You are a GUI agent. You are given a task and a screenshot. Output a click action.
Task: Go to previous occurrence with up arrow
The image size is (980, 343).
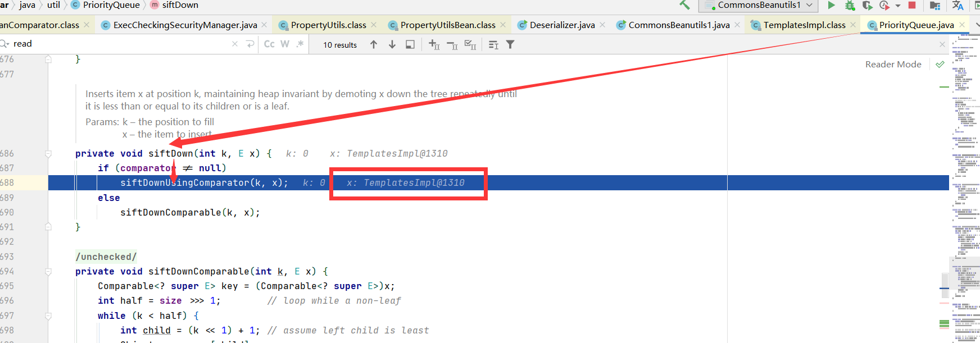pos(374,44)
